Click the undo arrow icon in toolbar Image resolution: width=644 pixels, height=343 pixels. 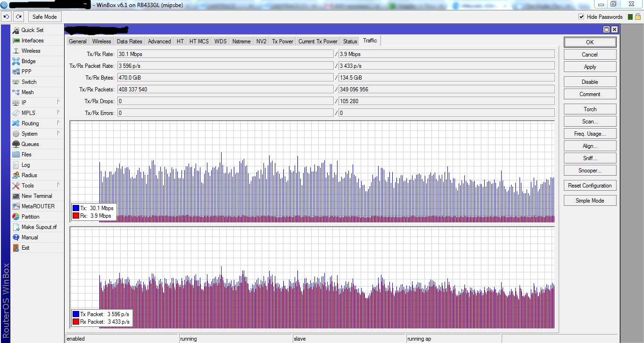(6, 17)
